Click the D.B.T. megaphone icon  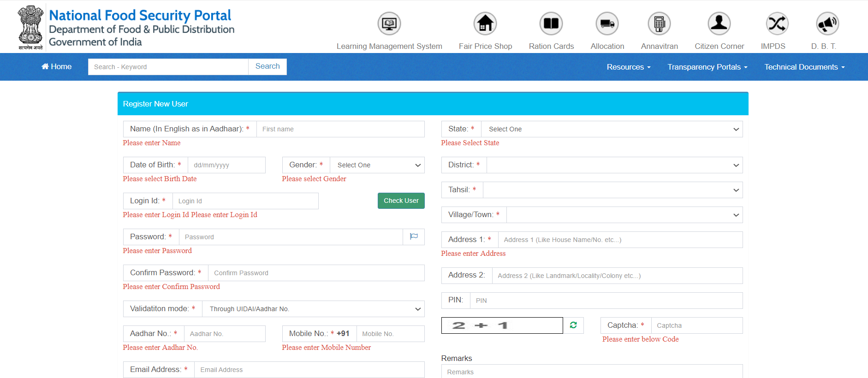click(827, 24)
